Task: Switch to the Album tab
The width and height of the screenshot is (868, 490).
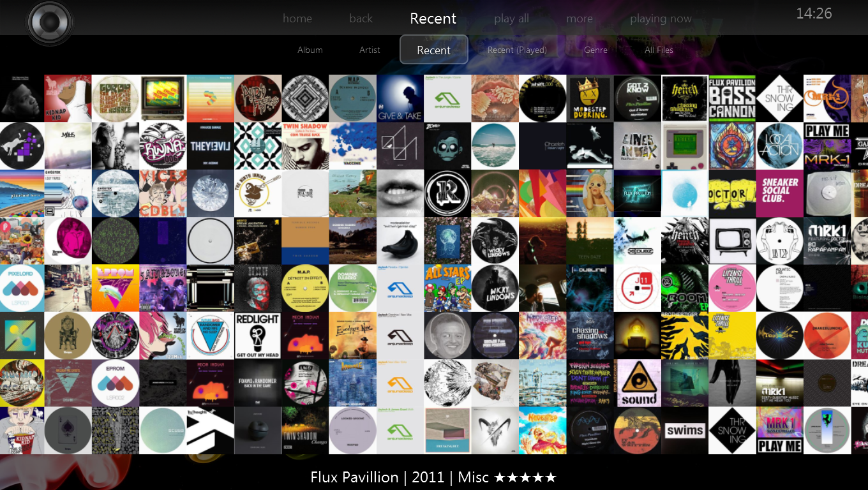Action: [x=310, y=50]
